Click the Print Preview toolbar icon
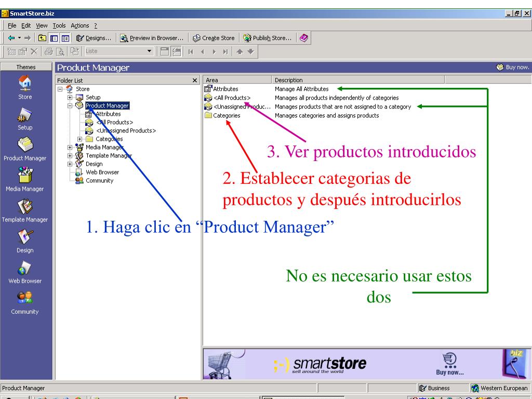Image resolution: width=532 pixels, height=399 pixels. pyautogui.click(x=60, y=51)
